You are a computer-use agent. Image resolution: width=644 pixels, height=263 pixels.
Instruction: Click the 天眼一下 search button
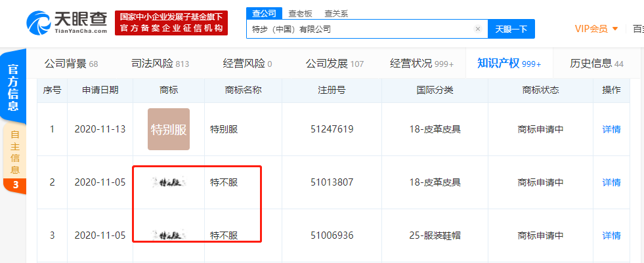(511, 29)
